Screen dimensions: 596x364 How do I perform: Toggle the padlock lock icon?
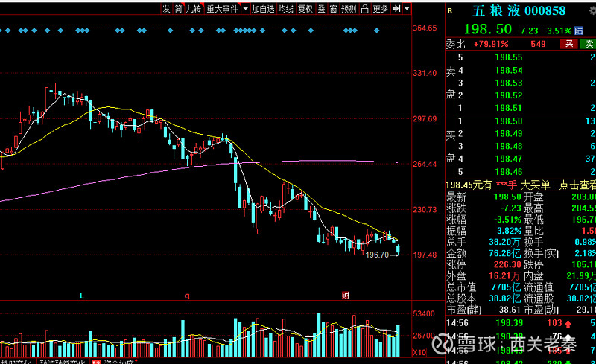[364, 9]
